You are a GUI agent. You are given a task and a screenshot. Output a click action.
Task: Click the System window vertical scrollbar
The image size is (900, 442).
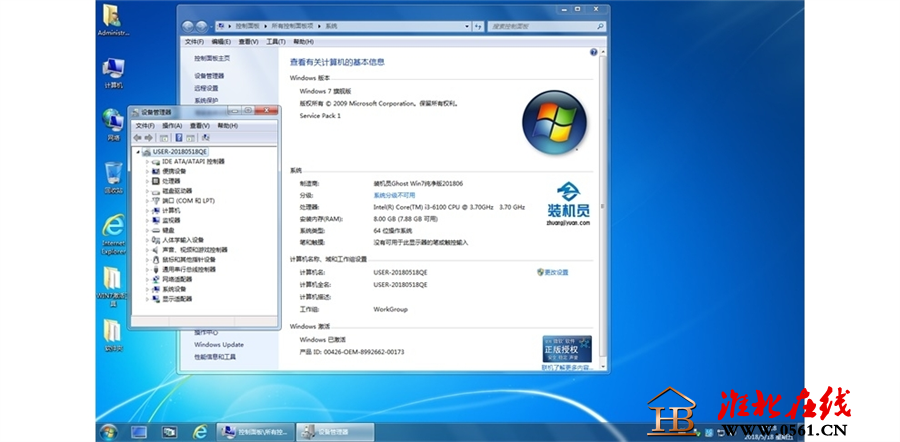602,208
